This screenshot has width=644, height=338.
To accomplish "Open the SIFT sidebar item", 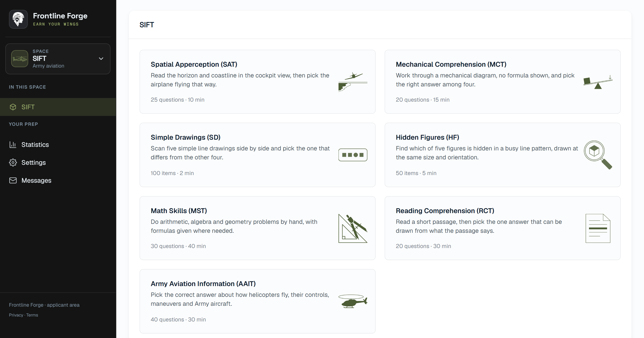I will 58,107.
